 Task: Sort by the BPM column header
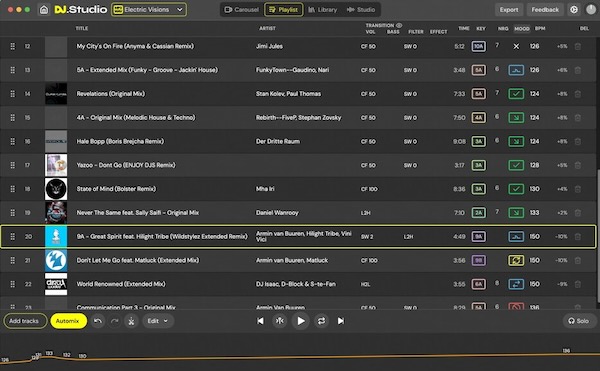[540, 29]
